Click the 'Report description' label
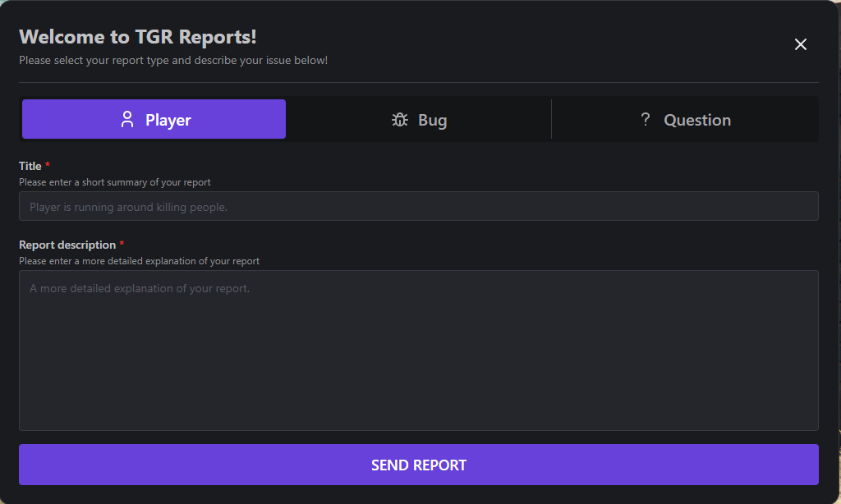 coord(67,245)
